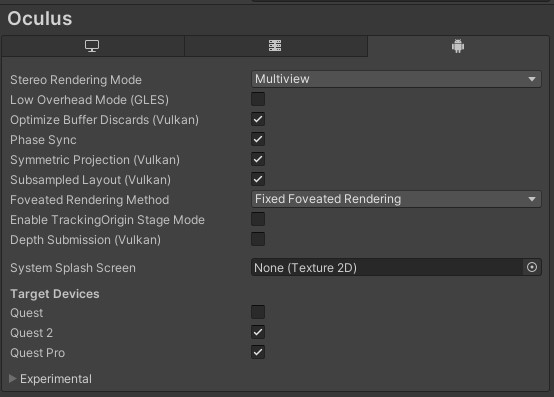Viewport: 554px width, 397px height.
Task: Click the System Splash Screen label
Action: coord(73,268)
